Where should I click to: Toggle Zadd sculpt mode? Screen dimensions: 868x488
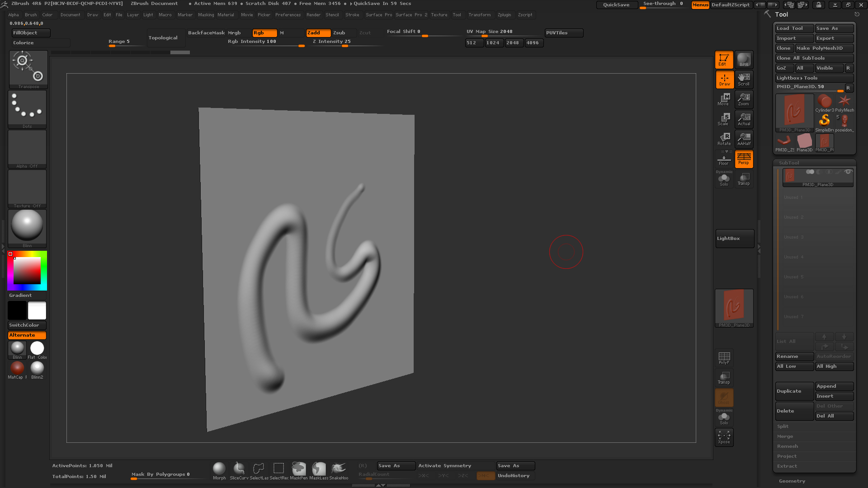318,33
